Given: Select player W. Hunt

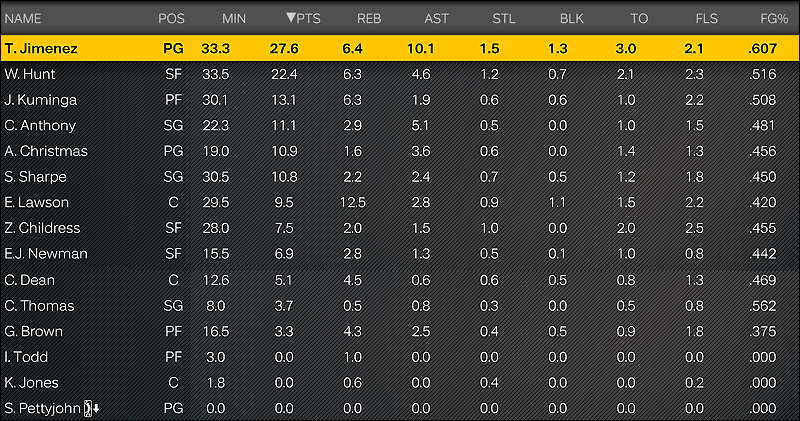Looking at the screenshot, I should [400, 74].
